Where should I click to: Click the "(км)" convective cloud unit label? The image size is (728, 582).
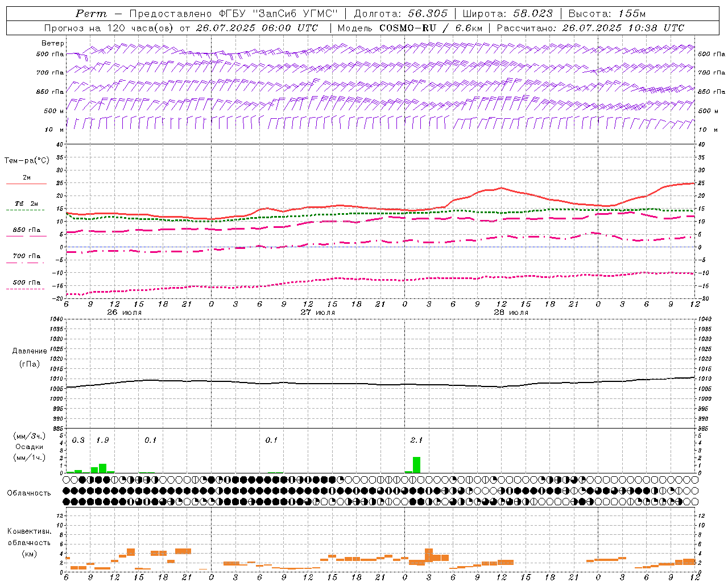coord(29,554)
